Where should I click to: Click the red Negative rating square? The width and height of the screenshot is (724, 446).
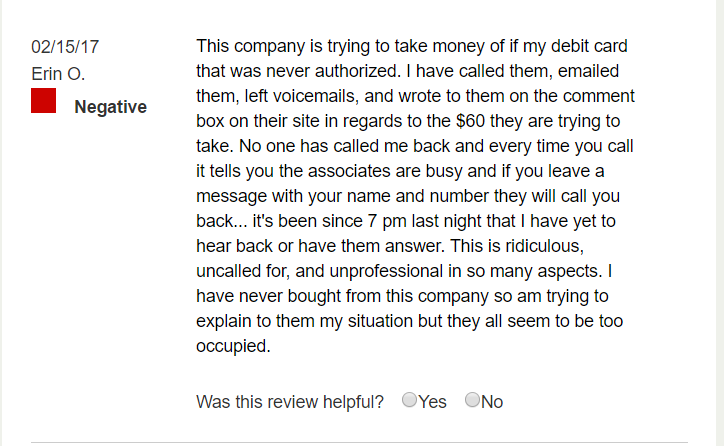pos(43,101)
